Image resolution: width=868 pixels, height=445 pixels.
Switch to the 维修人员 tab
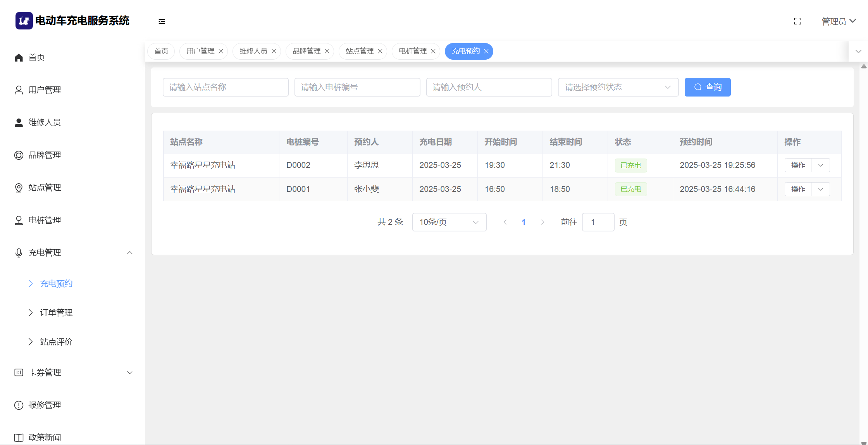pyautogui.click(x=253, y=51)
